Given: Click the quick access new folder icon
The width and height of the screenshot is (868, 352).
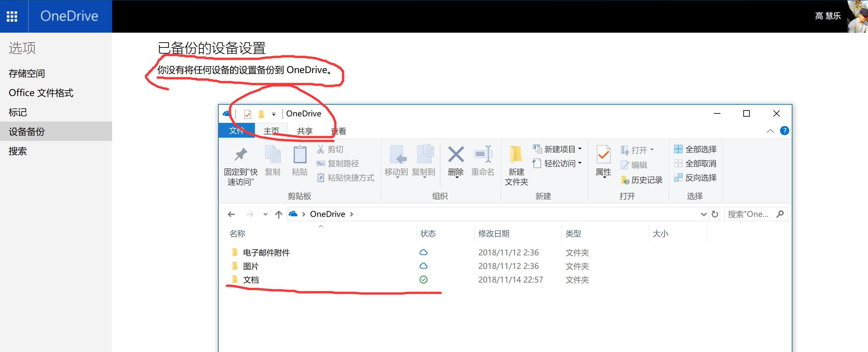Looking at the screenshot, I should tap(261, 114).
